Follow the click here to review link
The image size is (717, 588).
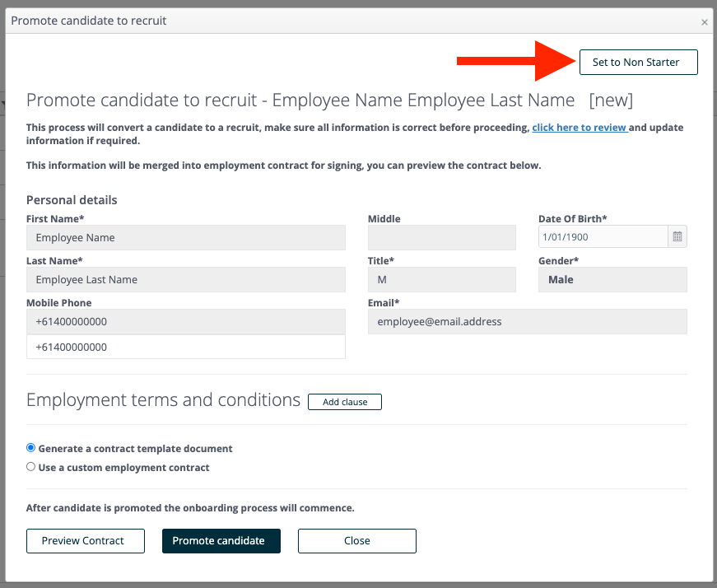[580, 128]
